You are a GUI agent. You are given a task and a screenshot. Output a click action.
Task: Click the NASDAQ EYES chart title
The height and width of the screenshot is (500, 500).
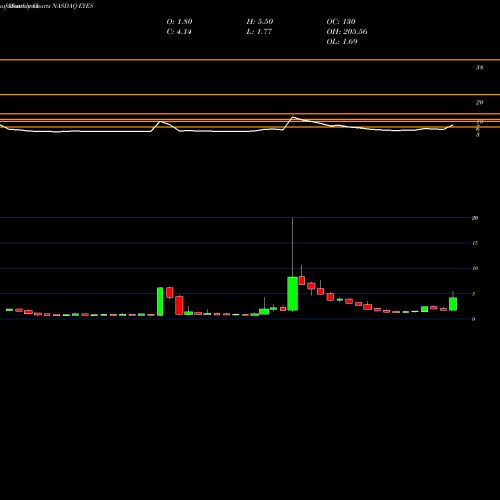tap(73, 6)
